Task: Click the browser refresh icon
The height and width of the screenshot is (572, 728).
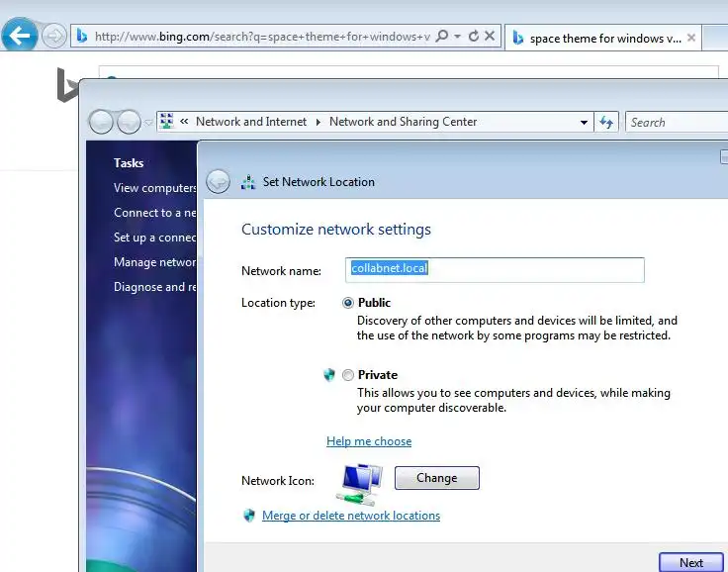Action: (x=474, y=36)
